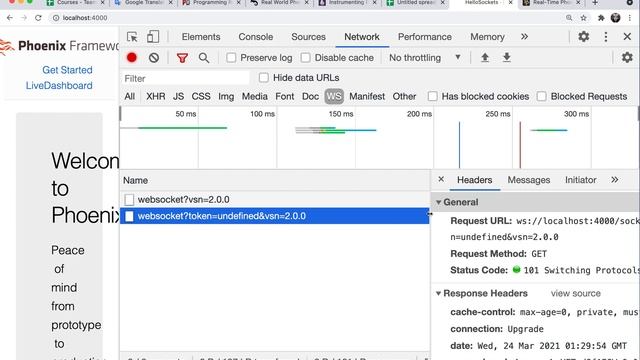Go back in browser history
The image size is (640, 360).
click(10, 18)
